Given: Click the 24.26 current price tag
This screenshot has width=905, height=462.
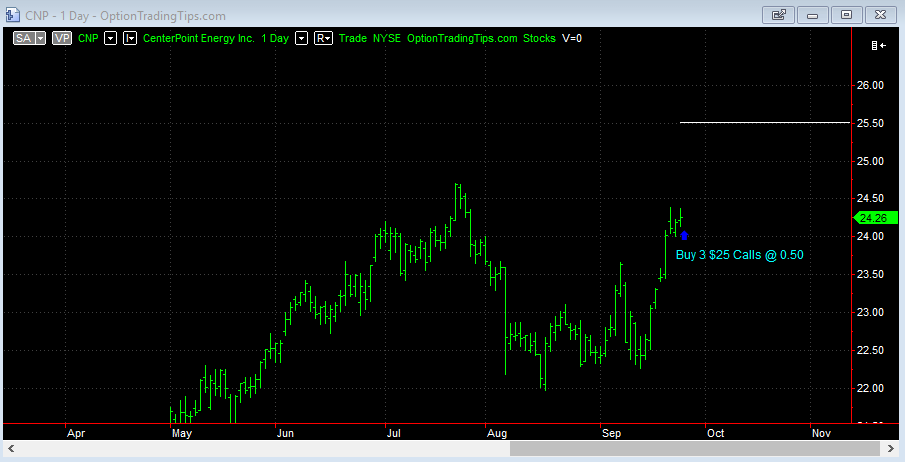Looking at the screenshot, I should tap(876, 218).
